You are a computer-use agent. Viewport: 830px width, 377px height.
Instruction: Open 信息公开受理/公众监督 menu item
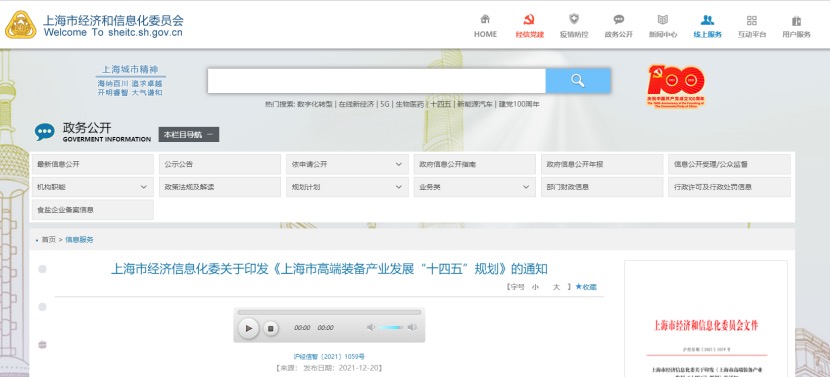tap(729, 165)
